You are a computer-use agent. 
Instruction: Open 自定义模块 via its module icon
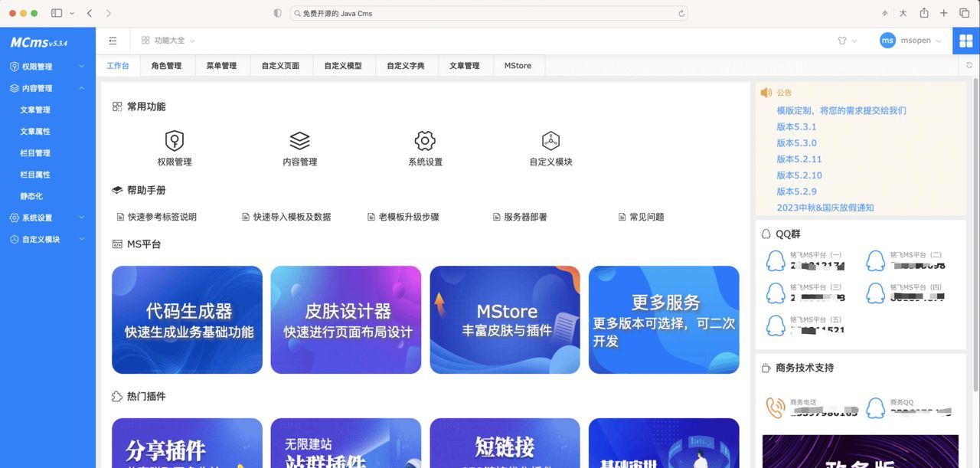[x=550, y=142]
